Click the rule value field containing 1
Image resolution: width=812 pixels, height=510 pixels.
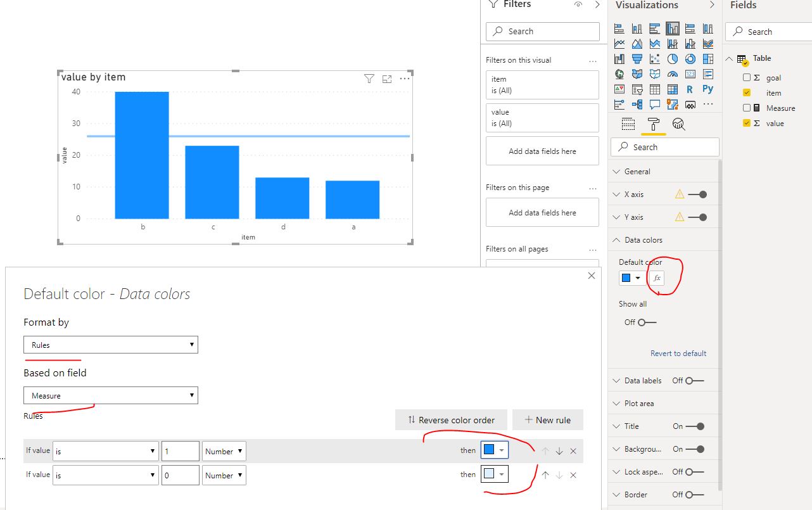pos(181,451)
